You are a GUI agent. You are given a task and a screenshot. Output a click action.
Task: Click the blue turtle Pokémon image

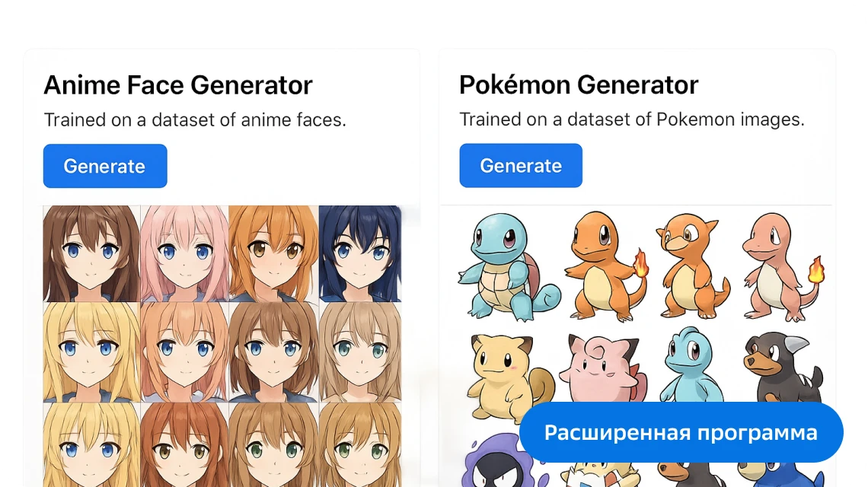pos(509,267)
